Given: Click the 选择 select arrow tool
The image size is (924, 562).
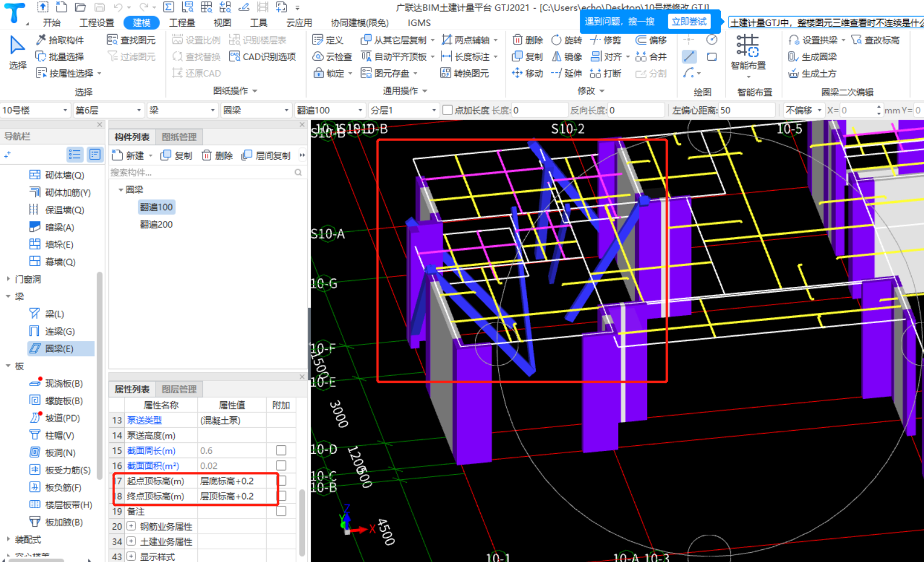Looking at the screenshot, I should tap(17, 52).
